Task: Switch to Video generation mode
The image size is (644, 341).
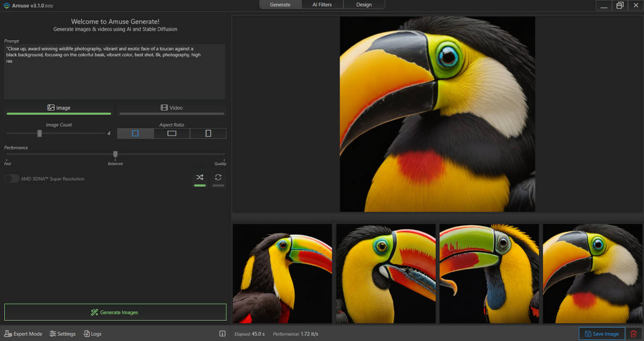Action: (172, 108)
